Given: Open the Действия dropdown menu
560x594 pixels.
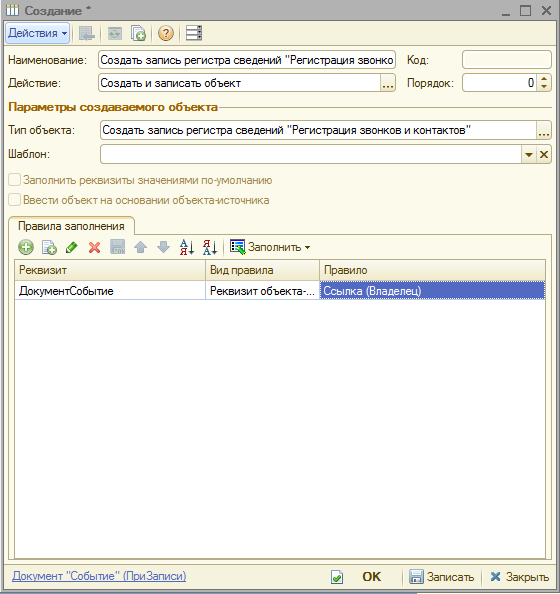Looking at the screenshot, I should (x=37, y=33).
